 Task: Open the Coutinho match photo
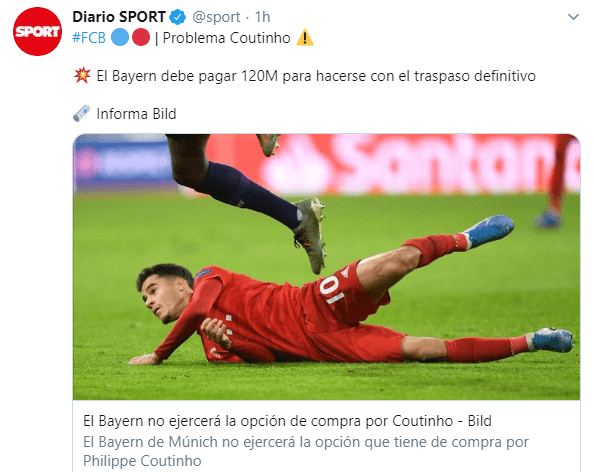click(327, 267)
